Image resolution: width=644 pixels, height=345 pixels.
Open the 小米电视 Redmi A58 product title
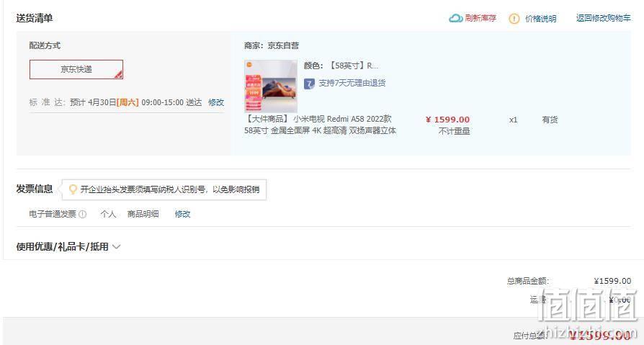pyautogui.click(x=320, y=125)
